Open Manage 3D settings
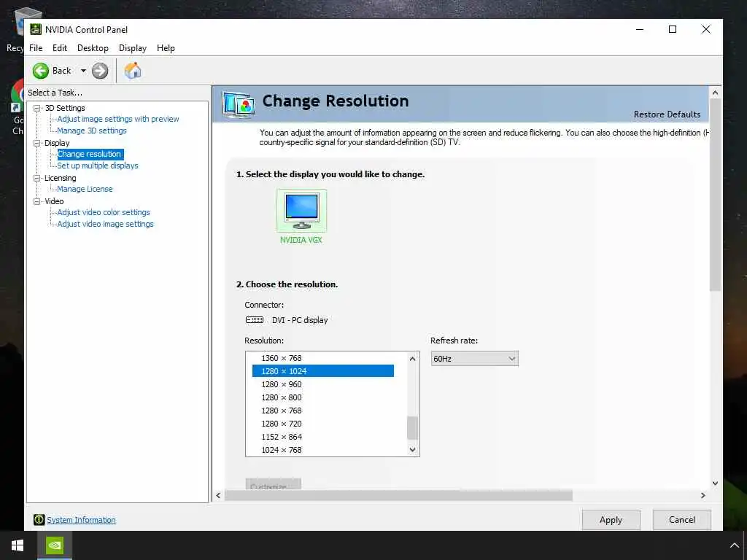The image size is (747, 560). (92, 131)
